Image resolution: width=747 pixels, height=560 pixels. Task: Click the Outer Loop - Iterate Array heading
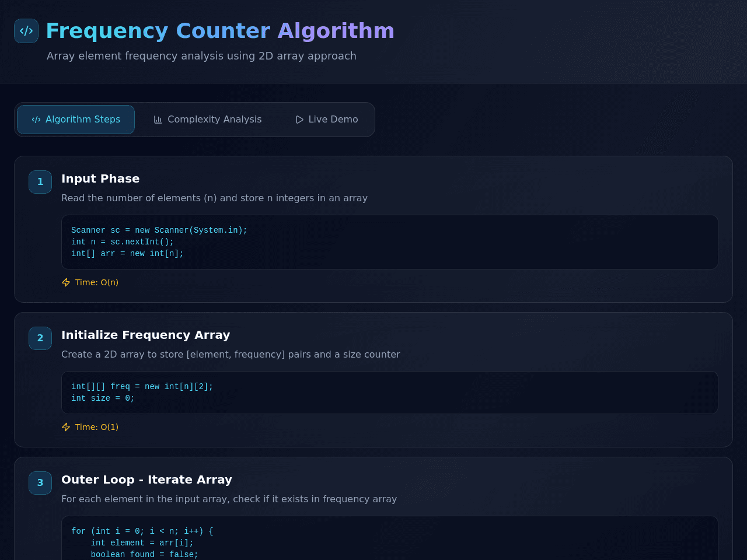click(x=146, y=480)
